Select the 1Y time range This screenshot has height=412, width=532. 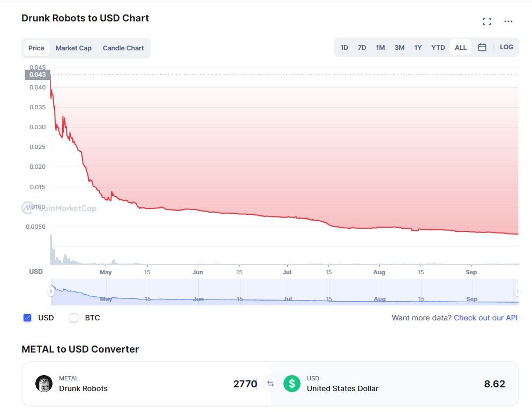(418, 48)
